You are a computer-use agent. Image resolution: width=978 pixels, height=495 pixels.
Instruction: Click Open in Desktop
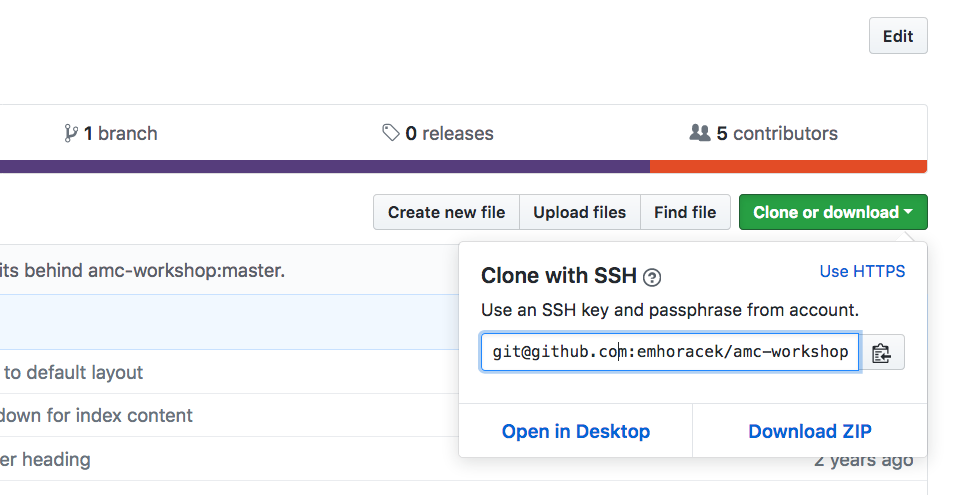click(x=576, y=431)
